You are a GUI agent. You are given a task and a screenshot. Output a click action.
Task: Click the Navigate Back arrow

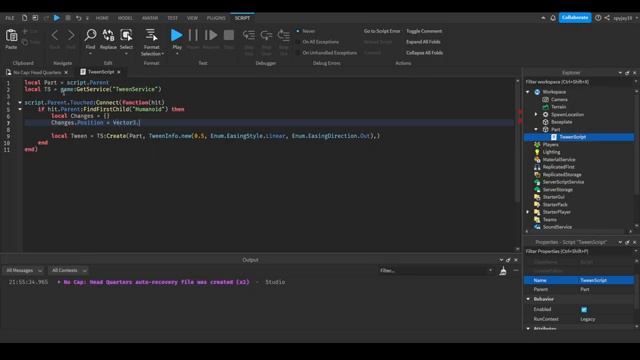55,35
